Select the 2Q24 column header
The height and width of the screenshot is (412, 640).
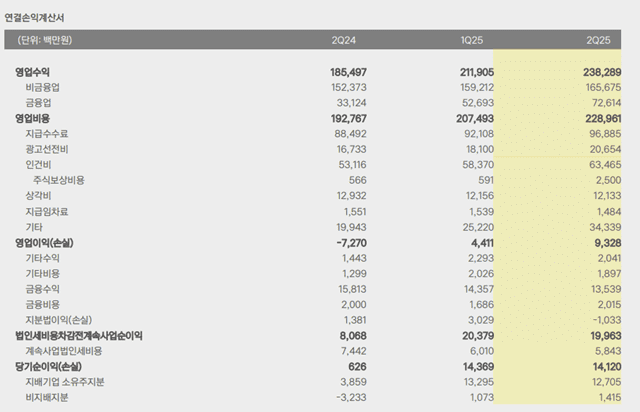(x=343, y=40)
